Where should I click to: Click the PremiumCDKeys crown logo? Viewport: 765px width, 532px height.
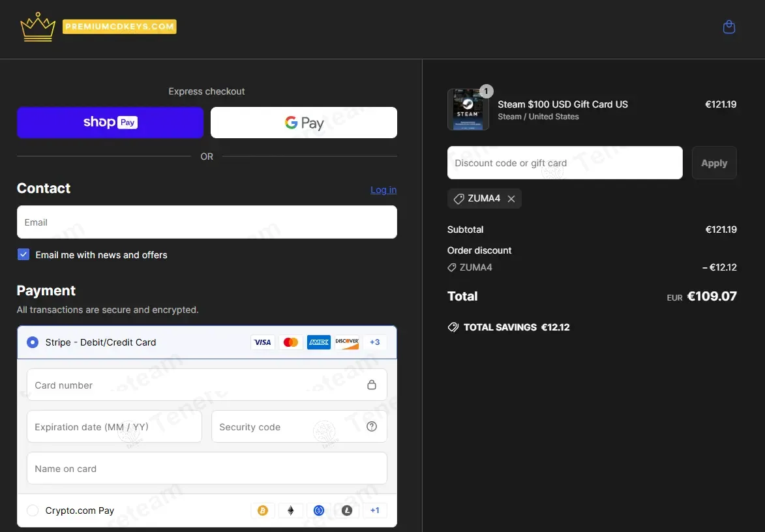[x=38, y=27]
